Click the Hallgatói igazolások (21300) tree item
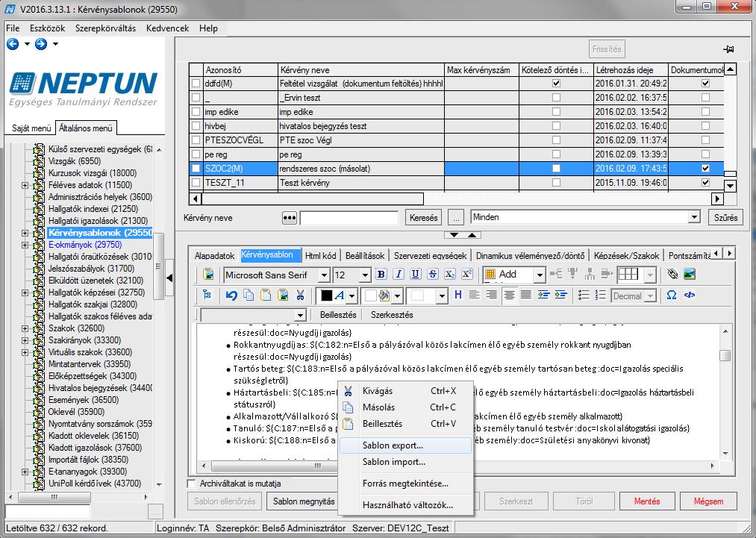 coord(98,221)
